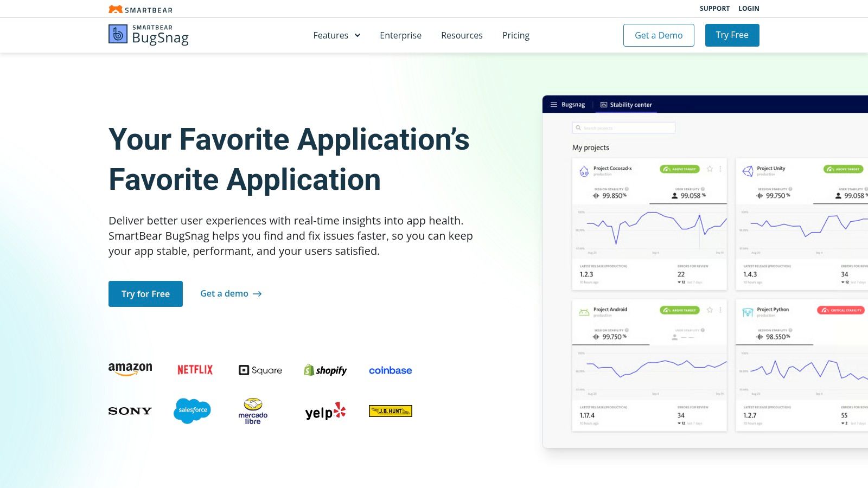Click the Project Cocos2d-x icon
868x488 pixels.
click(x=584, y=171)
